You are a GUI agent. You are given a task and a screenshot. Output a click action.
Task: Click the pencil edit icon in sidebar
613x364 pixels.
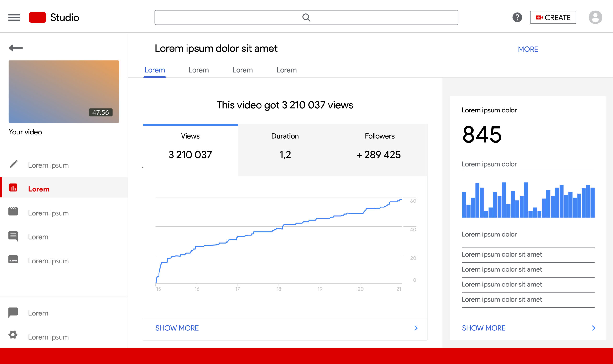point(13,164)
